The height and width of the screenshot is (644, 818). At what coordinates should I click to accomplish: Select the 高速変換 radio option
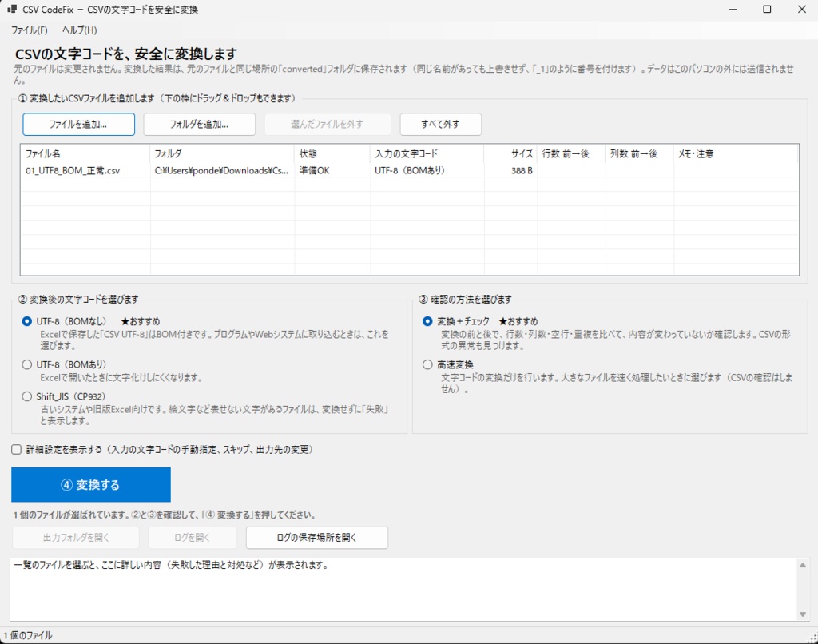(427, 365)
